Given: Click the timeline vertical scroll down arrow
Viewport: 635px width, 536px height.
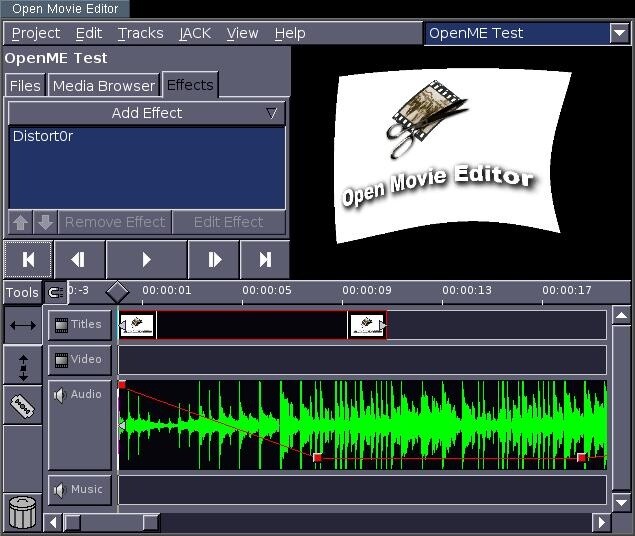Looking at the screenshot, I should click(x=621, y=502).
